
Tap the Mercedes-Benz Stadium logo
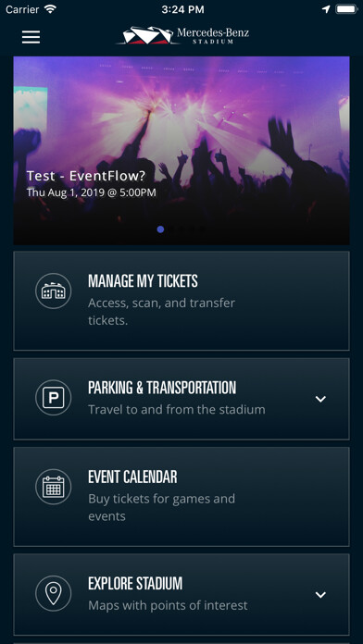[x=183, y=36]
